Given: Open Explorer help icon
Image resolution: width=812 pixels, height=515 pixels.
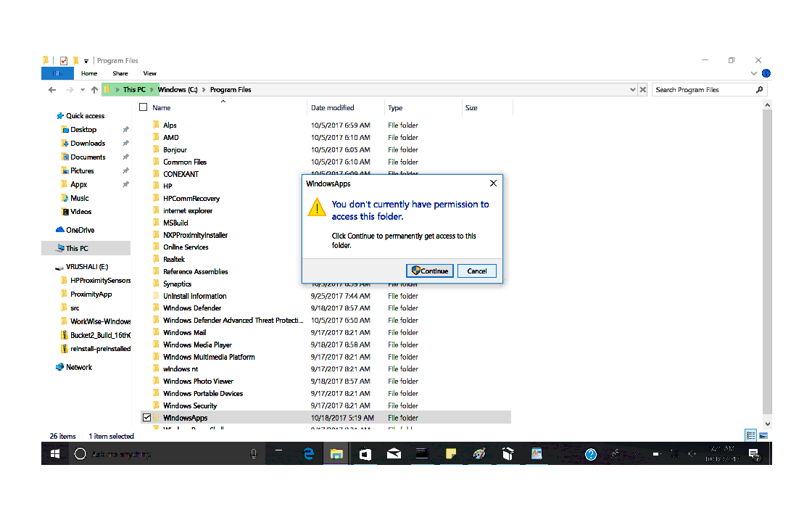Looking at the screenshot, I should (766, 73).
